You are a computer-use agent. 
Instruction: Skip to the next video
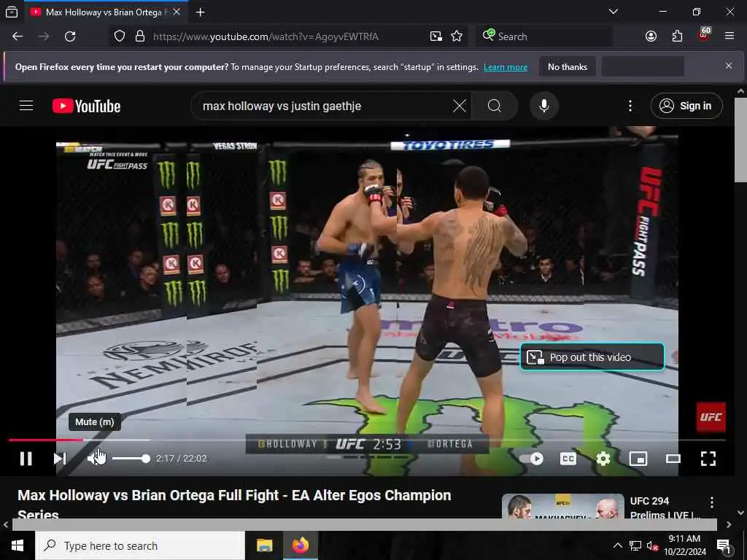click(x=60, y=459)
